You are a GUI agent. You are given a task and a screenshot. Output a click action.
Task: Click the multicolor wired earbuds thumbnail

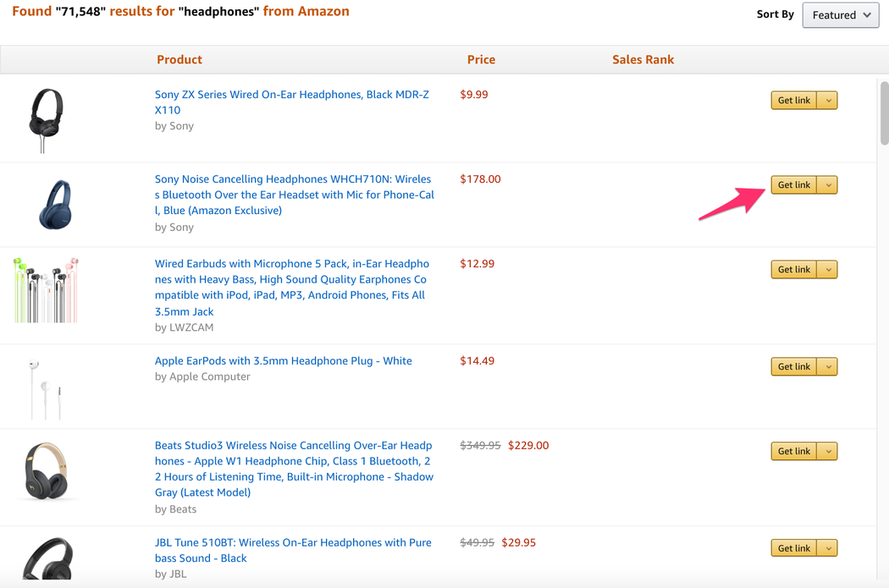click(46, 290)
